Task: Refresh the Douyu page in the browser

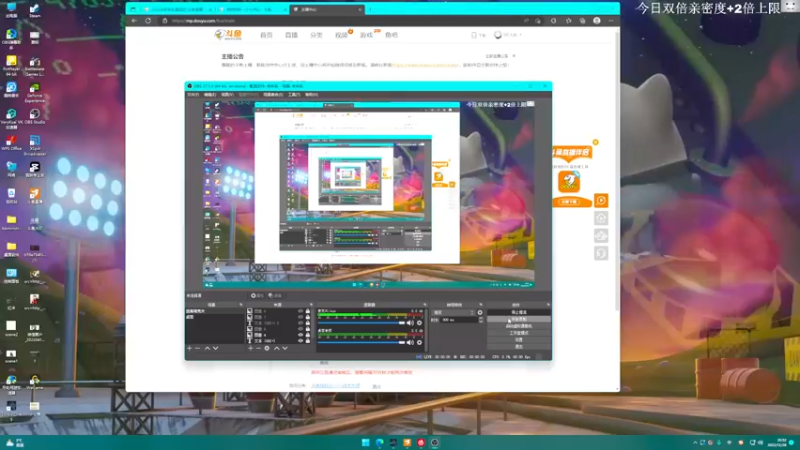Action: click(x=148, y=21)
